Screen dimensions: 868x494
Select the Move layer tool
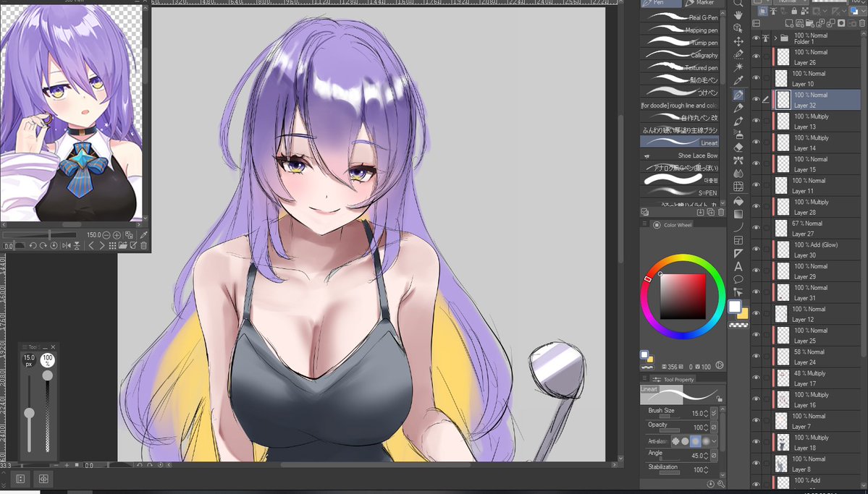coord(738,41)
